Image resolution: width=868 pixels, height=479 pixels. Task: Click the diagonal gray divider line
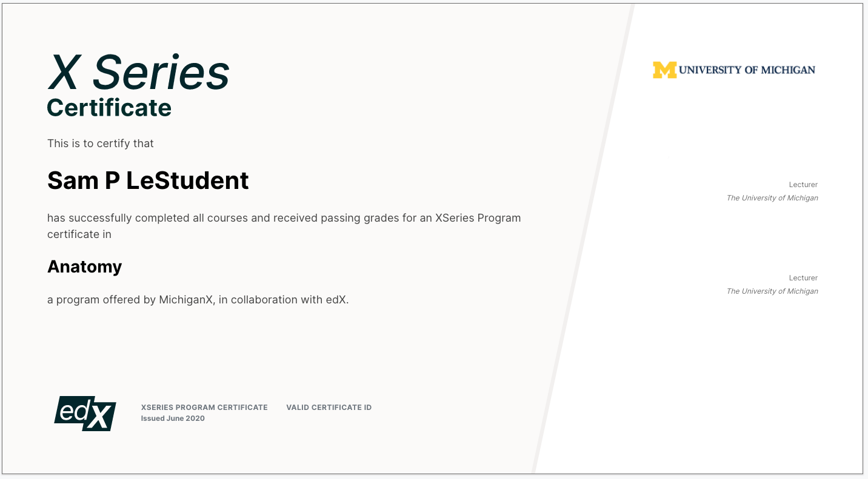pos(583,242)
